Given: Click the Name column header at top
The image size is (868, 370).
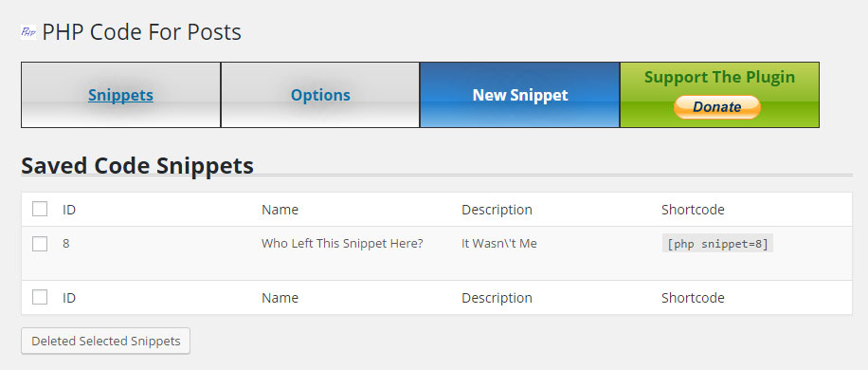Looking at the screenshot, I should [x=280, y=210].
